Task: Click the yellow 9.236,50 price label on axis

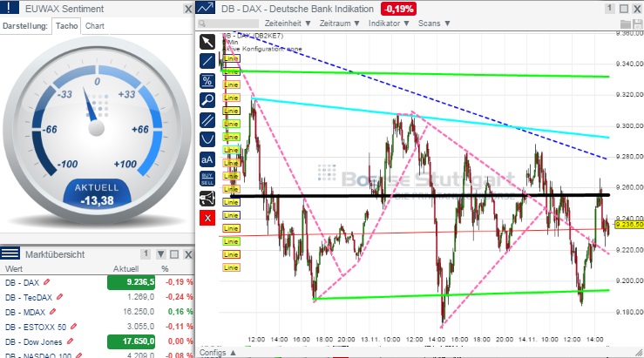Action: point(629,225)
